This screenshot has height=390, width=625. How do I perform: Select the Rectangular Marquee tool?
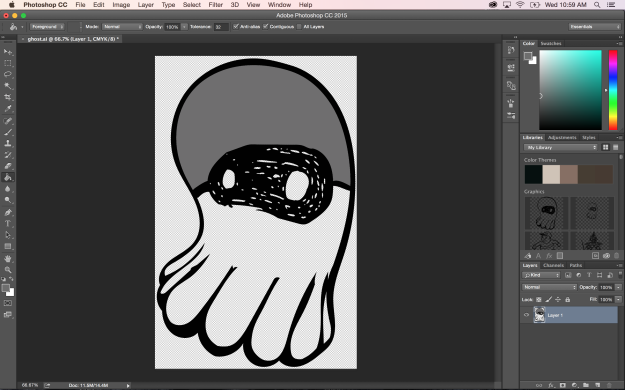click(8, 63)
